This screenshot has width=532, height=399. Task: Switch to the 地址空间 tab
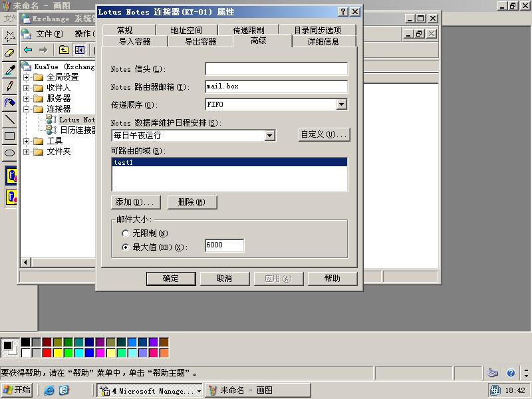(186, 30)
